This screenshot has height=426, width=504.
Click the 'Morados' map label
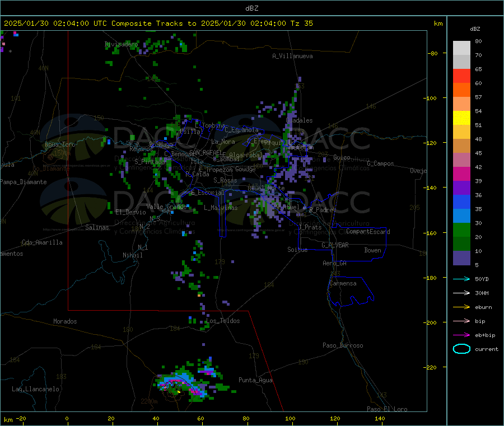(x=65, y=321)
